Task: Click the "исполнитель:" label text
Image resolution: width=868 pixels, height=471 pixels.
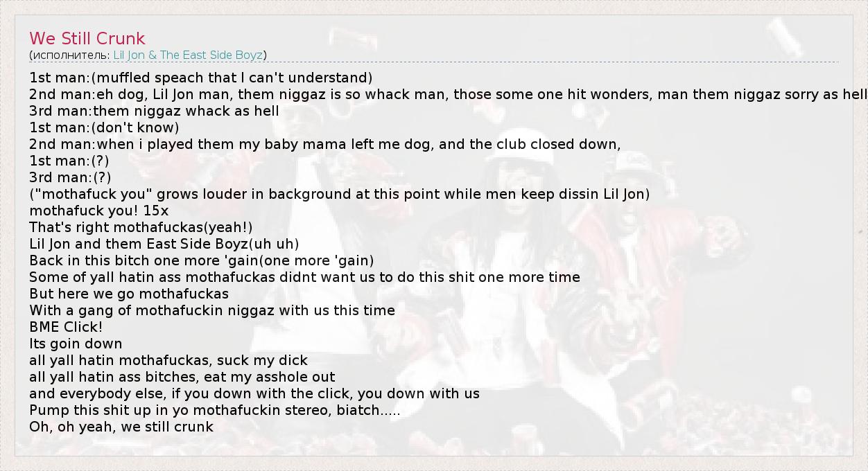Action: tap(71, 55)
